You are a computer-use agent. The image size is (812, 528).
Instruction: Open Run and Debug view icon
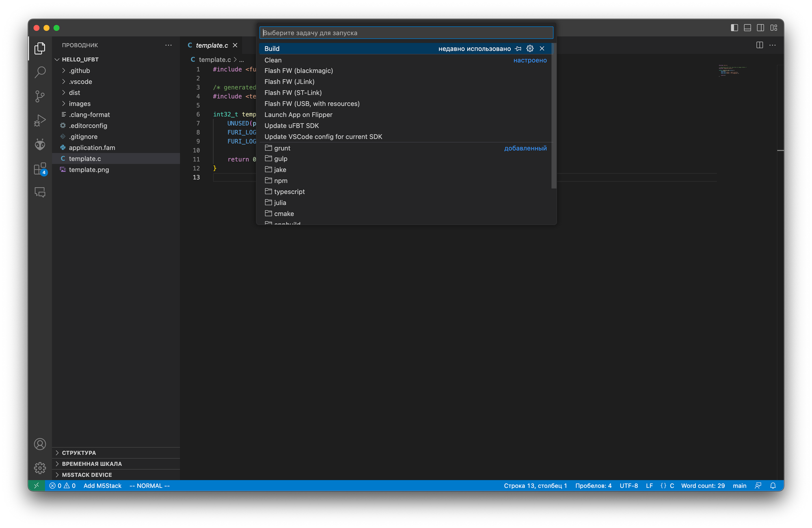40,120
